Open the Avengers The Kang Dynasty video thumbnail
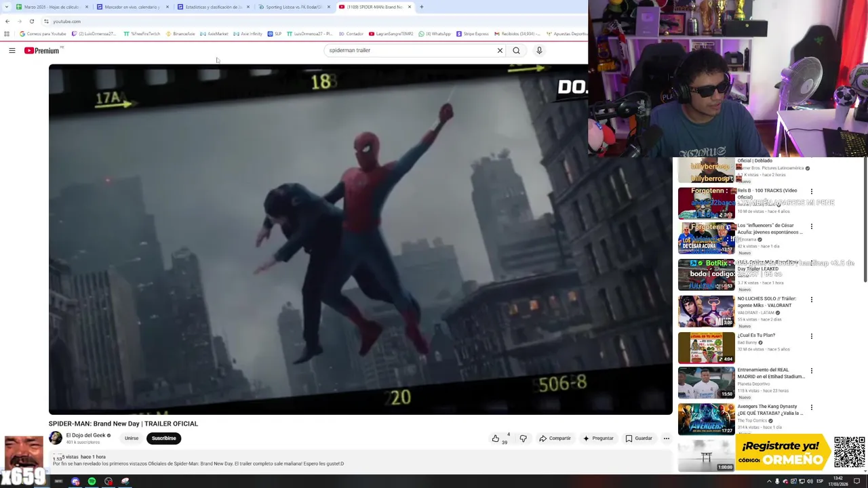The image size is (868, 488). click(x=706, y=420)
